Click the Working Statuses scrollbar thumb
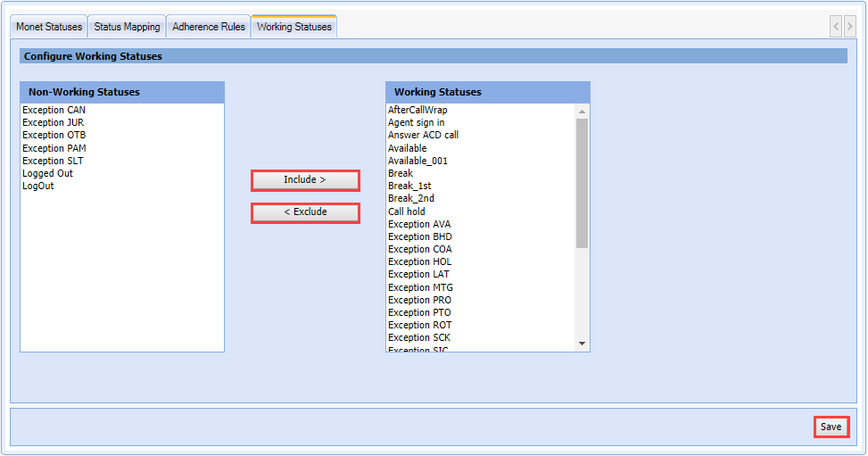This screenshot has width=868, height=456. pyautogui.click(x=583, y=183)
